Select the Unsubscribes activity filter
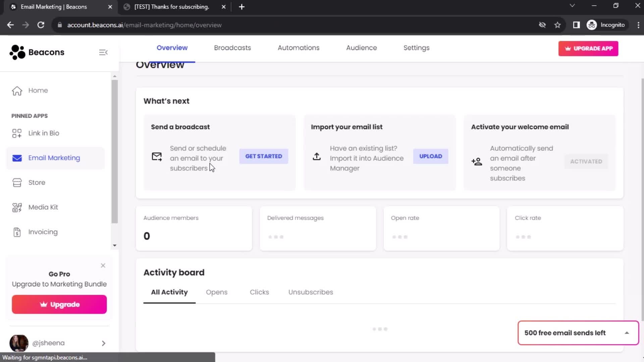 (x=311, y=292)
